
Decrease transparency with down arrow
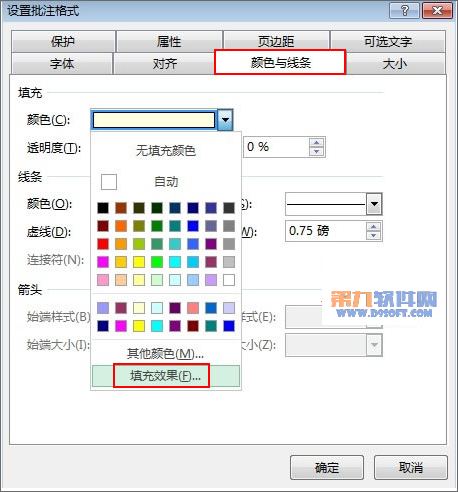[316, 151]
